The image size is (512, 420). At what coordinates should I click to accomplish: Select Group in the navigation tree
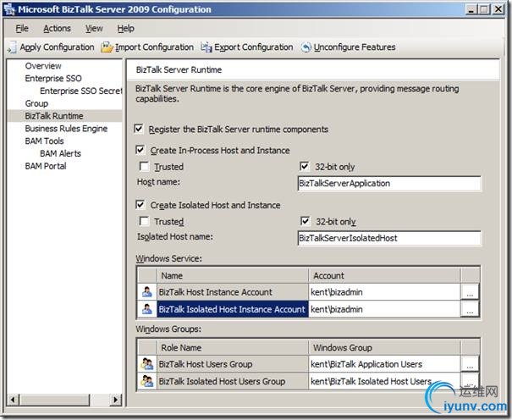[x=36, y=103]
